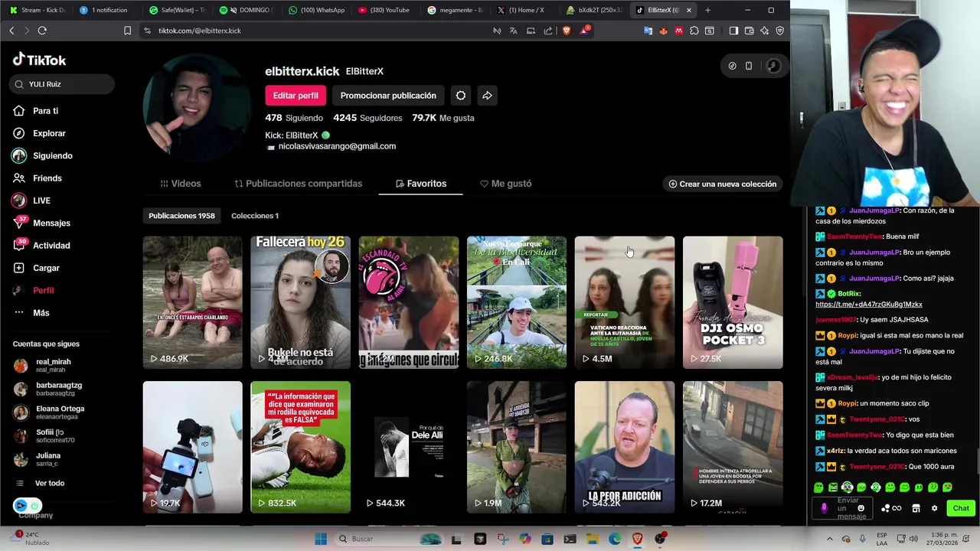Expand Ver todo followed accounts

point(41,484)
